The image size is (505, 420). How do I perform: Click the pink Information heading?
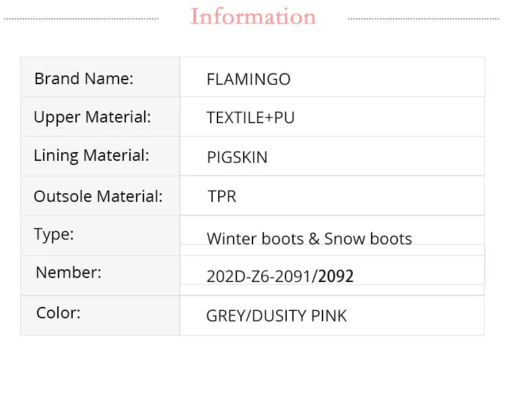(253, 17)
